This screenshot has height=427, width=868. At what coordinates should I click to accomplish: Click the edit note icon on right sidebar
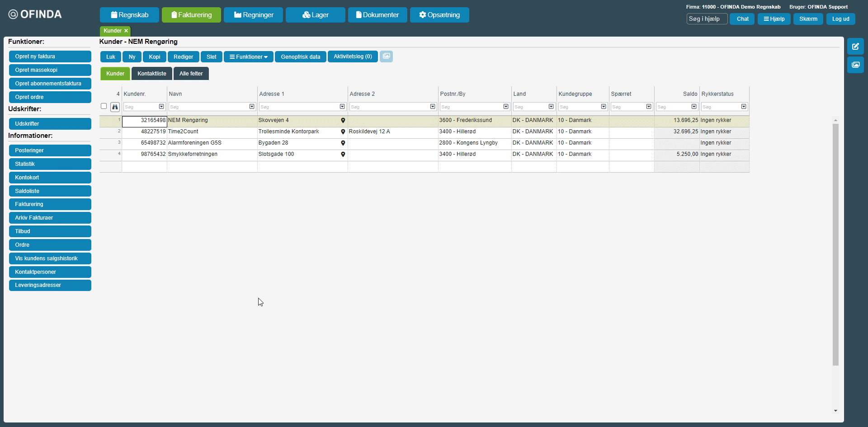[x=855, y=47]
